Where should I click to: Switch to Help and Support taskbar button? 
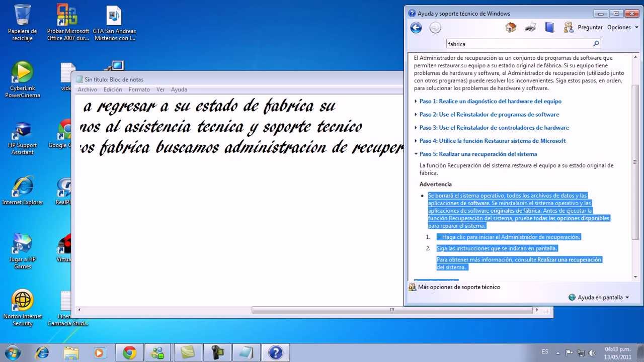tap(276, 353)
